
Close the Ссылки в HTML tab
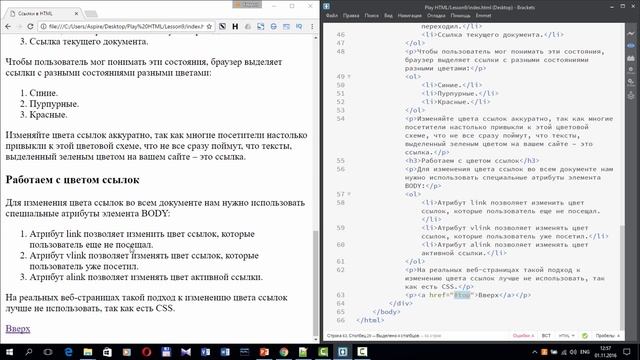tap(76, 13)
